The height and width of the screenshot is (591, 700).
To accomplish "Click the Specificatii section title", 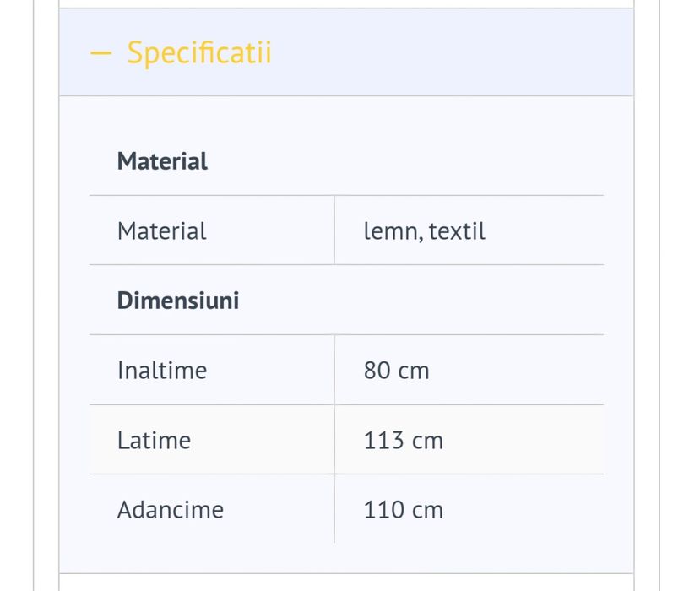I will 199,52.
